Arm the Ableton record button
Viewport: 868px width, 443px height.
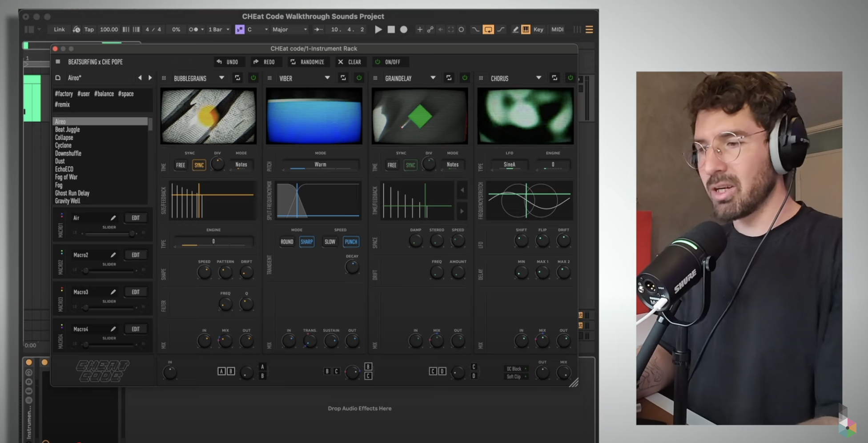click(404, 30)
